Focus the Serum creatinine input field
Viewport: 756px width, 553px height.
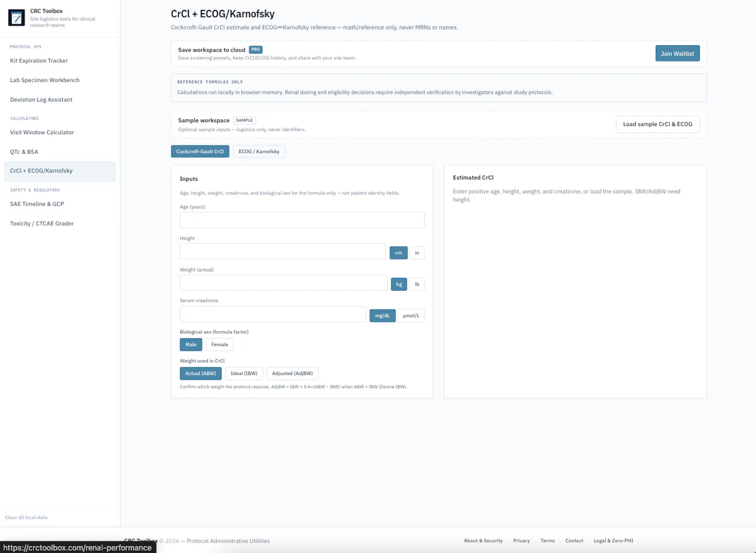tap(273, 314)
